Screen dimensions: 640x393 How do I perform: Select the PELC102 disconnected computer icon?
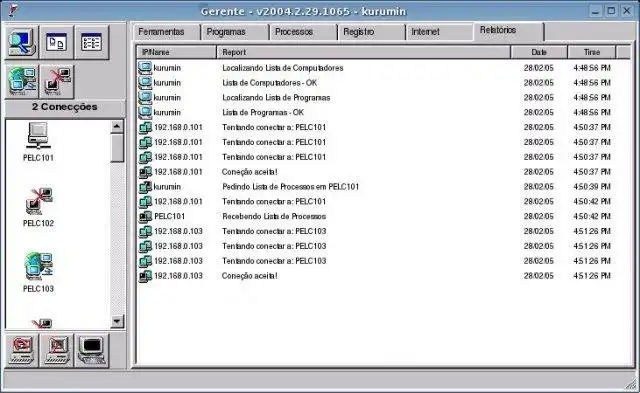[x=39, y=202]
